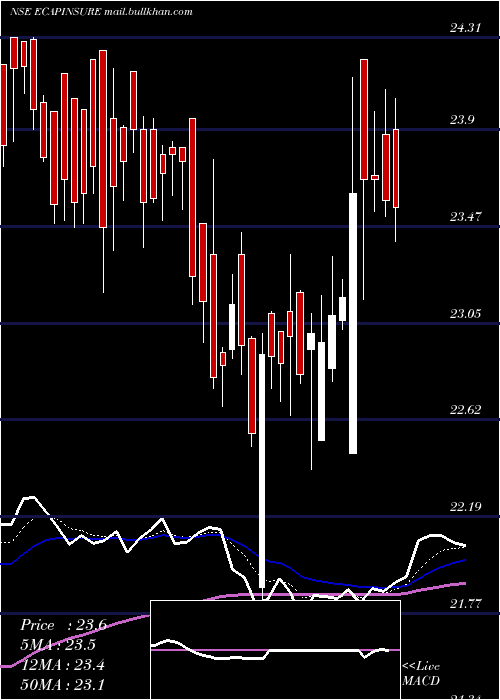
Task: Click inside the MACD inset chart box
Action: point(275,650)
